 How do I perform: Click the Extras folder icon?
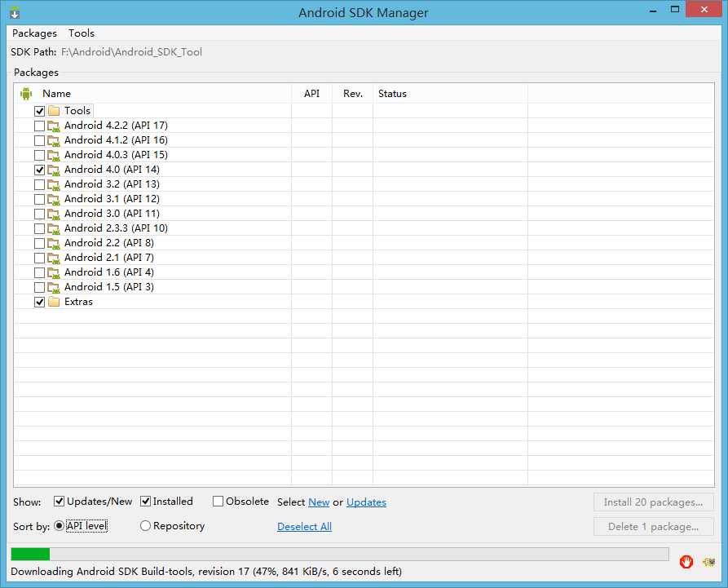(54, 302)
